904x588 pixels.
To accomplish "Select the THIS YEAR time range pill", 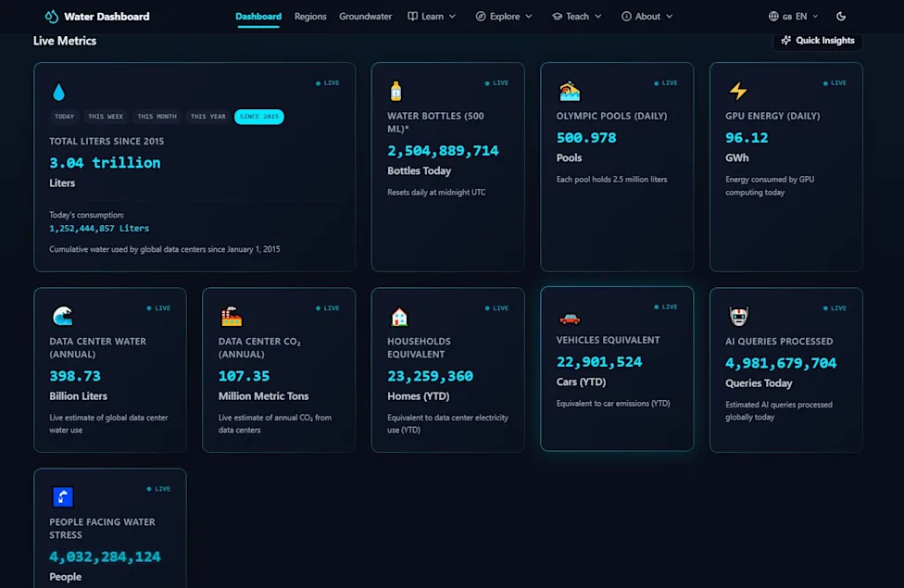I will click(208, 117).
